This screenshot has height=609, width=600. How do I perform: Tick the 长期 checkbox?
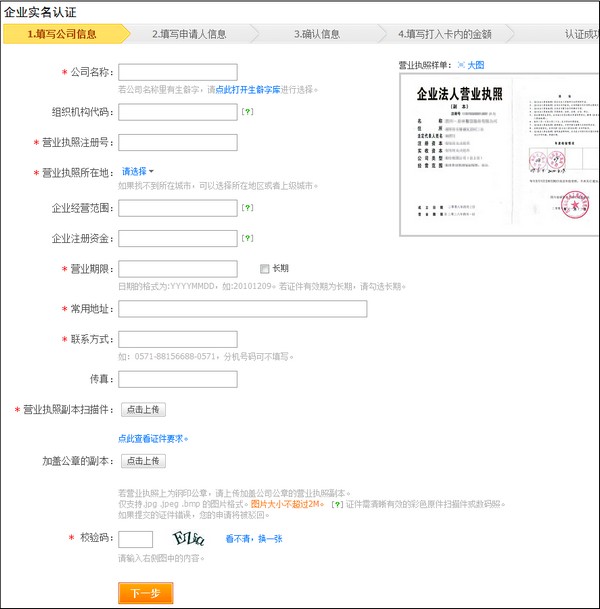coord(265,269)
